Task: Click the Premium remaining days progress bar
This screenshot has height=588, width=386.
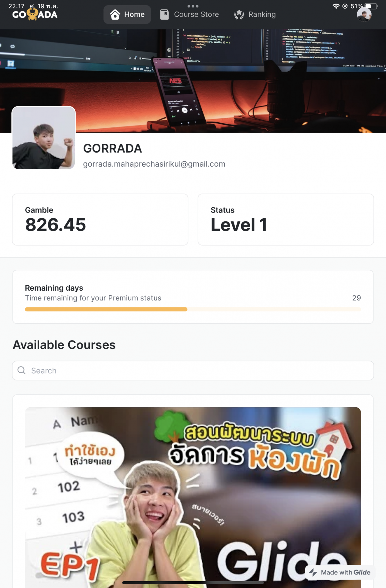Action: (193, 309)
